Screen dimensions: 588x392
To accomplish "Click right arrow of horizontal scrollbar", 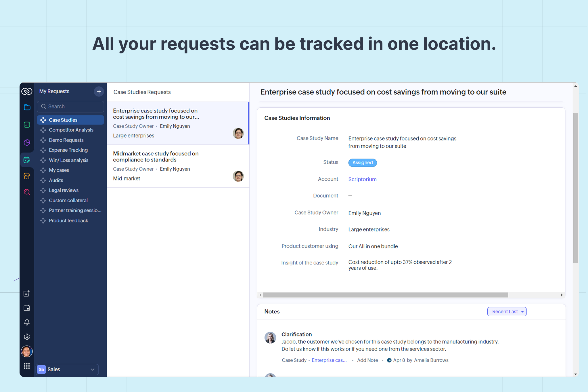I will pyautogui.click(x=562, y=295).
